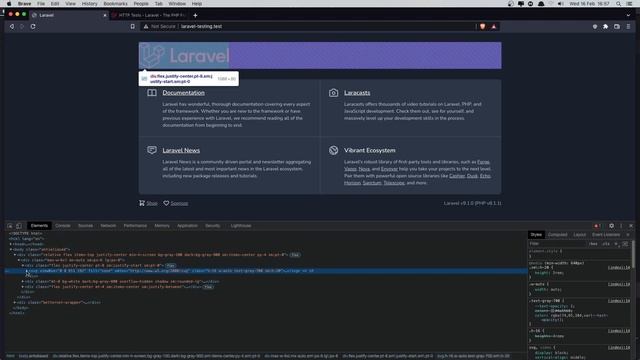The width and height of the screenshot is (640, 360).
Task: Click the Laravel News chat icon
Action: tap(152, 150)
